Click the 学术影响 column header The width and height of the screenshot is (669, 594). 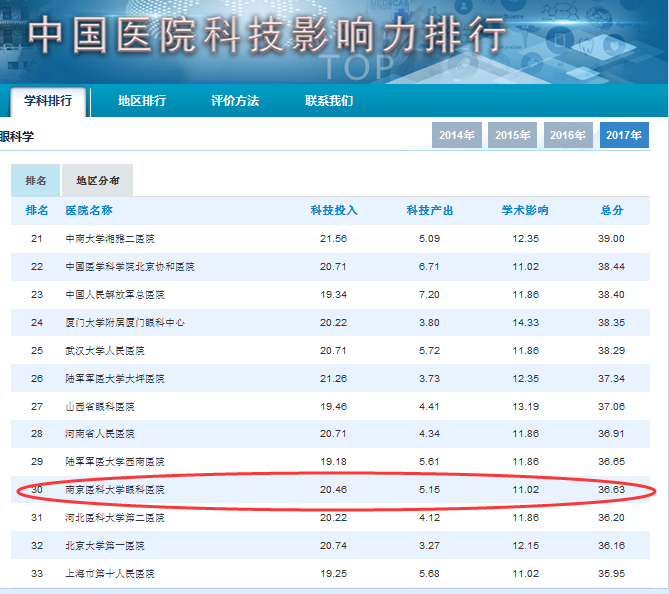[525, 211]
